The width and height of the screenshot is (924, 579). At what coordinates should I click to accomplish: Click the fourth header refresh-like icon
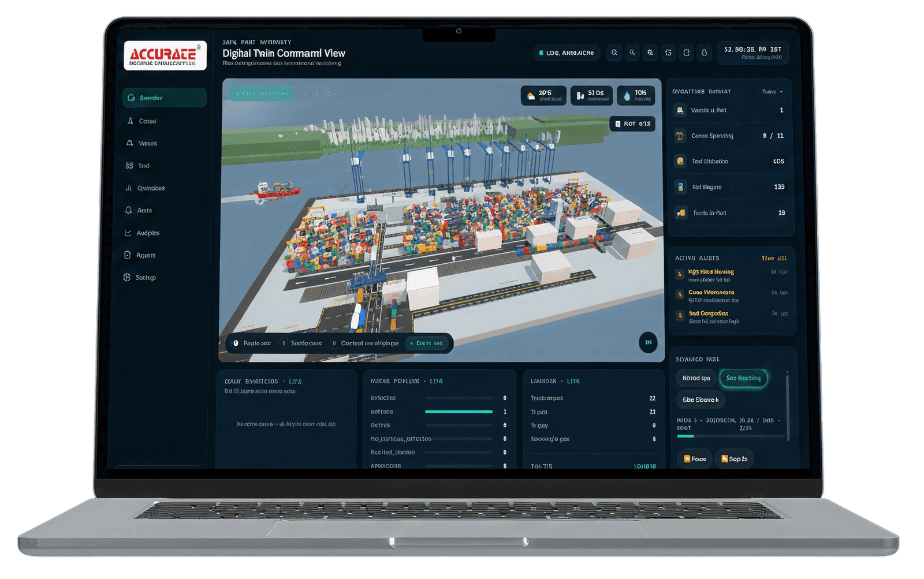click(x=668, y=53)
